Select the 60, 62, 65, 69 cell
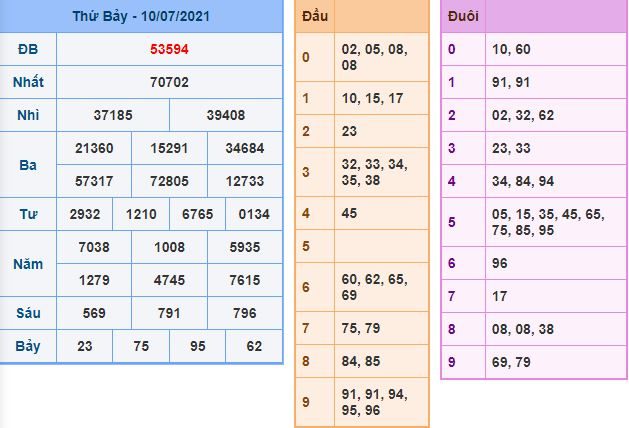Viewport: 629px width, 428px height. tap(381, 288)
